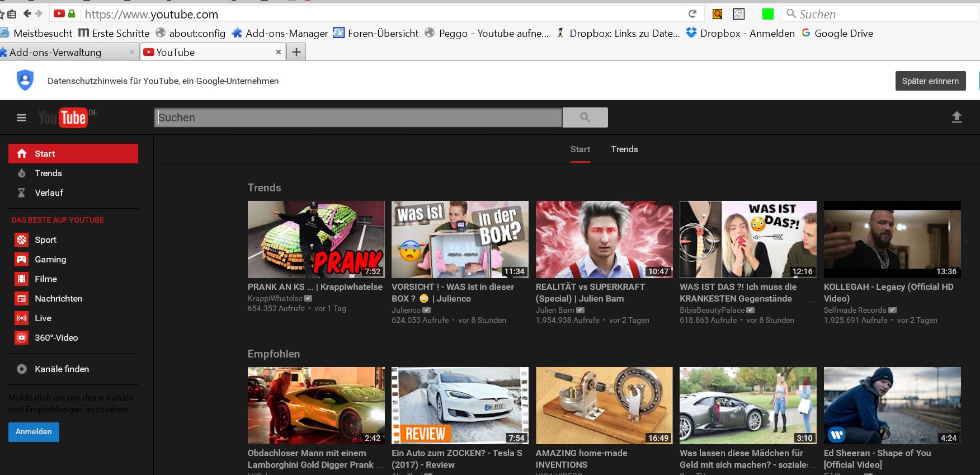Open the Gaming category

(50, 260)
